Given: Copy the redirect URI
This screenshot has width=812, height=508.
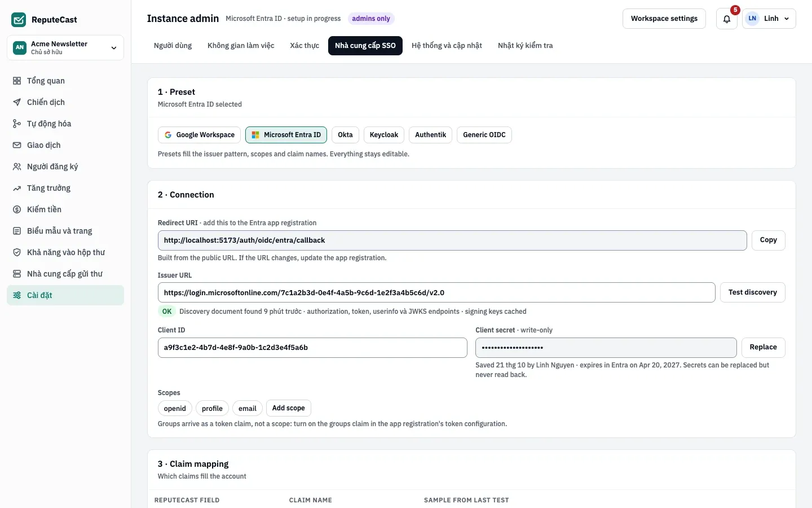Looking at the screenshot, I should pos(768,240).
